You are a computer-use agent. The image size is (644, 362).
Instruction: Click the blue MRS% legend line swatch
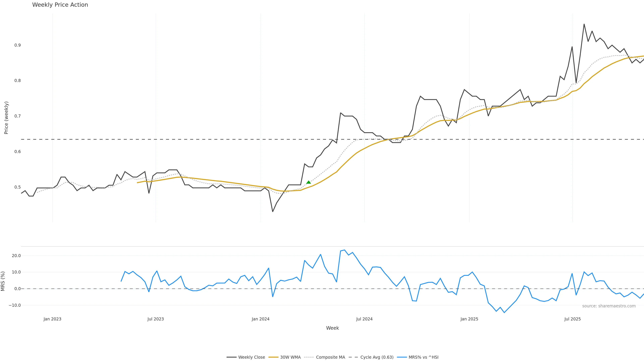click(x=402, y=357)
